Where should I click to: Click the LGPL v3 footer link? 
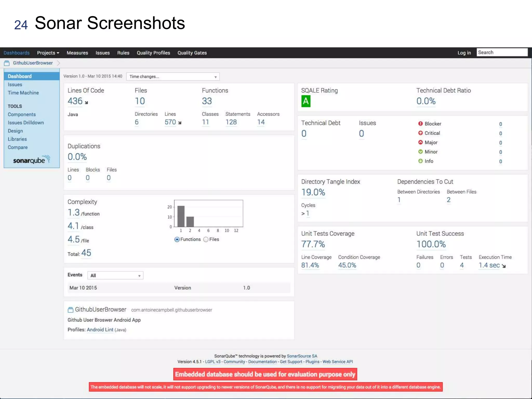[x=213, y=362]
